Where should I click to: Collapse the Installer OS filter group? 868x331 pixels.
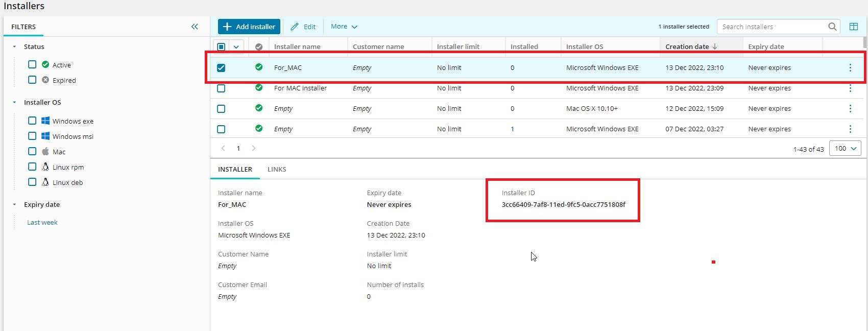pos(14,103)
